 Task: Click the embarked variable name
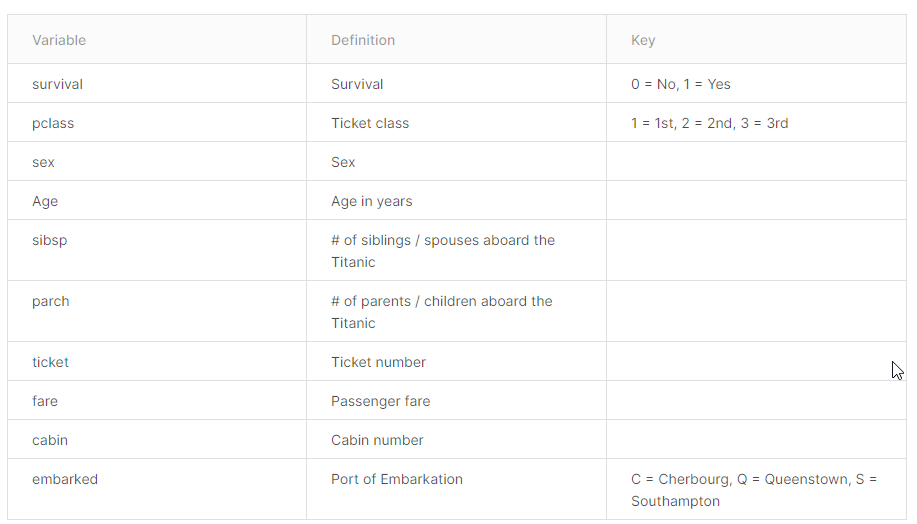(x=65, y=479)
